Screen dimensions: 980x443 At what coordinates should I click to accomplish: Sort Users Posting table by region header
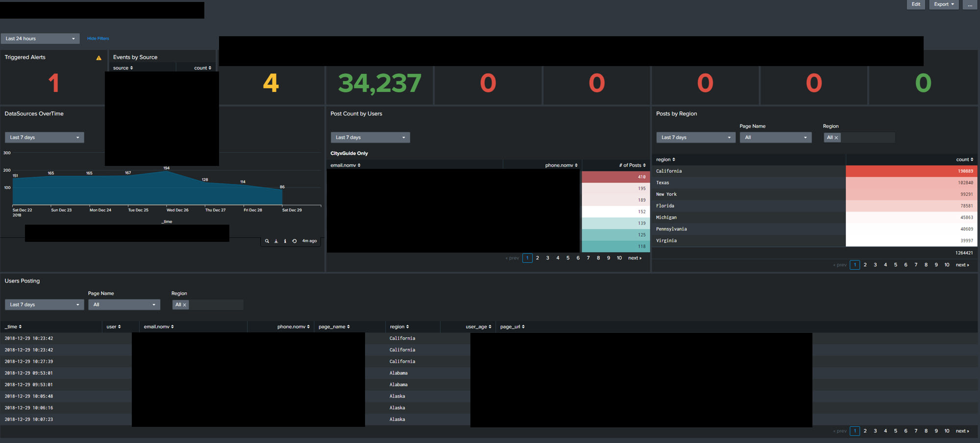coord(399,327)
